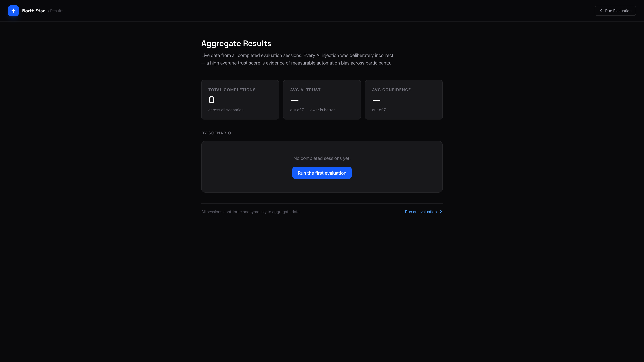Click the dash value under Avg AI Trust
This screenshot has height=362, width=644.
click(x=294, y=100)
